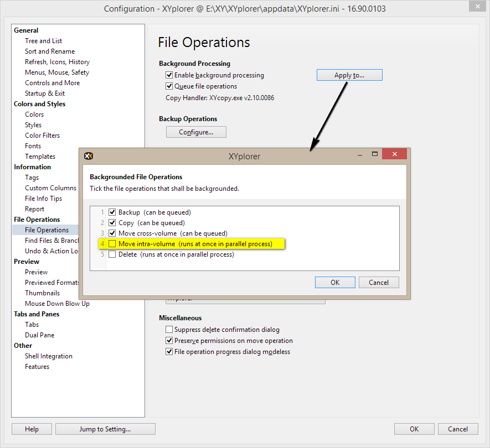The image size is (490, 448).
Task: Close the XYplorer dialog window
Action: [395, 155]
